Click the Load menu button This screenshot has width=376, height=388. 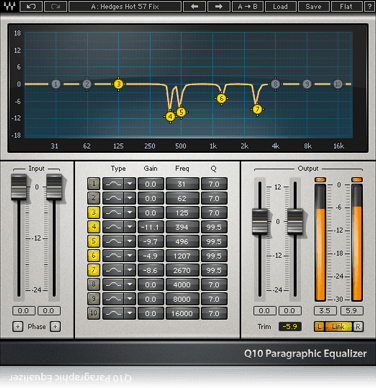(x=280, y=6)
